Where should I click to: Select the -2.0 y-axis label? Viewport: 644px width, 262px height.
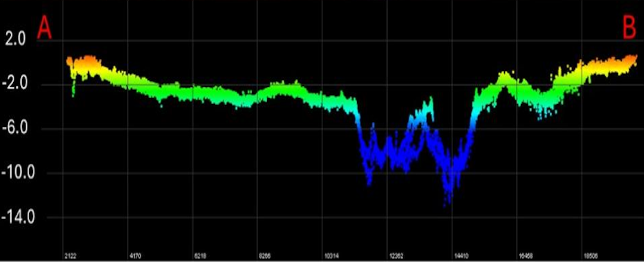point(16,85)
